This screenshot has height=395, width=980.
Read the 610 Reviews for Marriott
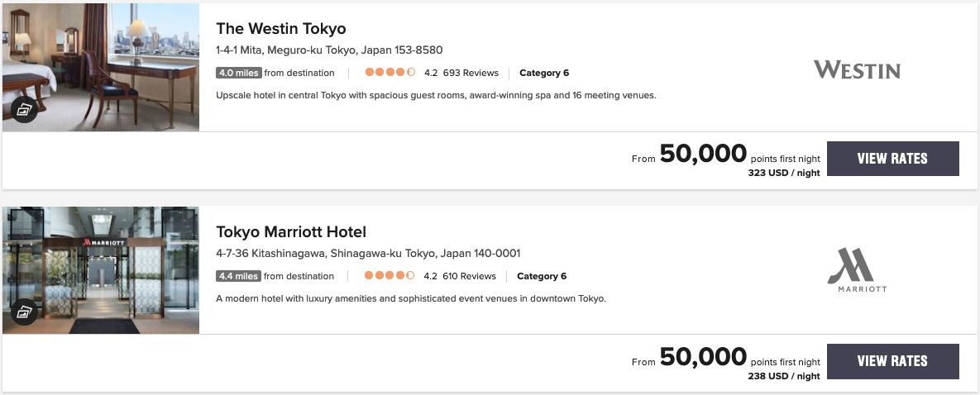[469, 276]
